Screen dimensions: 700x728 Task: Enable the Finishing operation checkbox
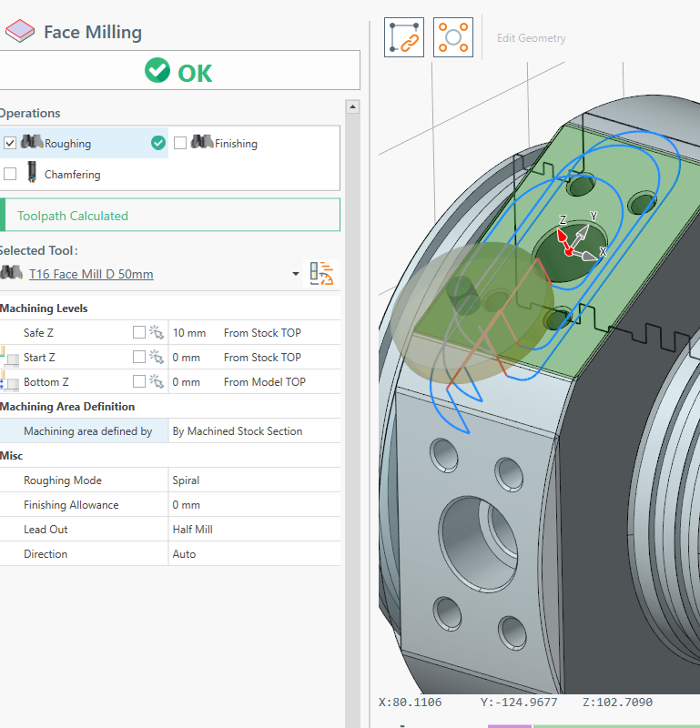point(180,143)
